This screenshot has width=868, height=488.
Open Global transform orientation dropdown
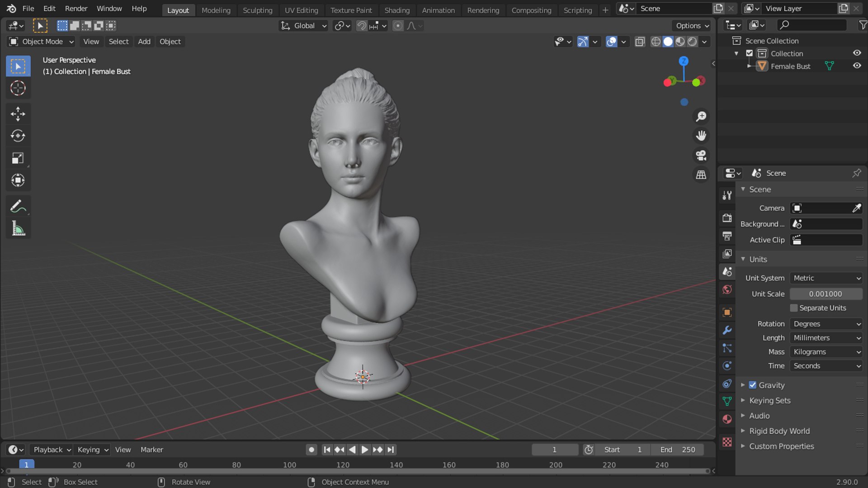pyautogui.click(x=303, y=26)
